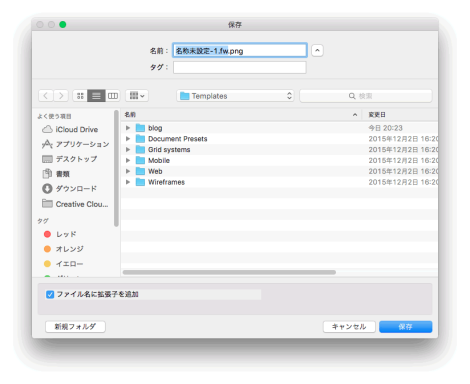
Task: Click the search field
Action: 366,96
